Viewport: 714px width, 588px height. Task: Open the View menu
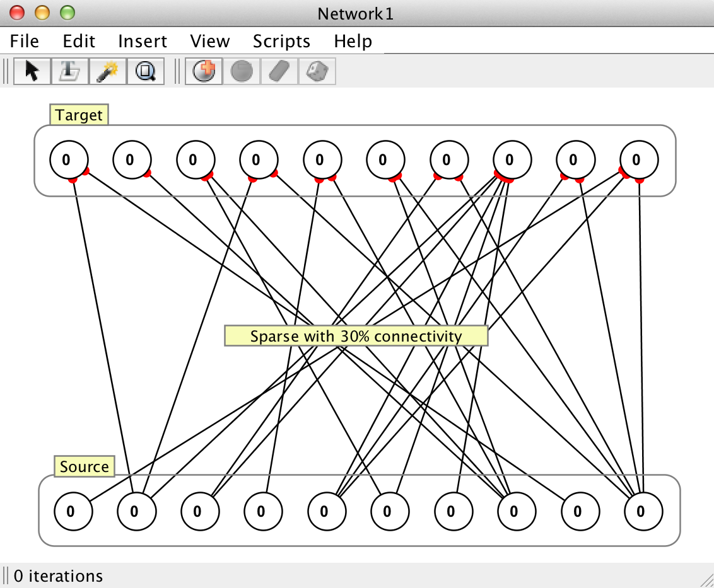pos(210,42)
